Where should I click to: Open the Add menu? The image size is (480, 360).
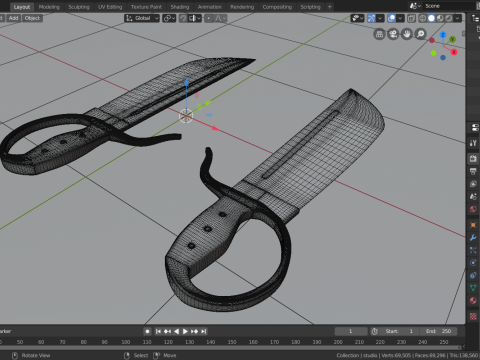pos(13,18)
